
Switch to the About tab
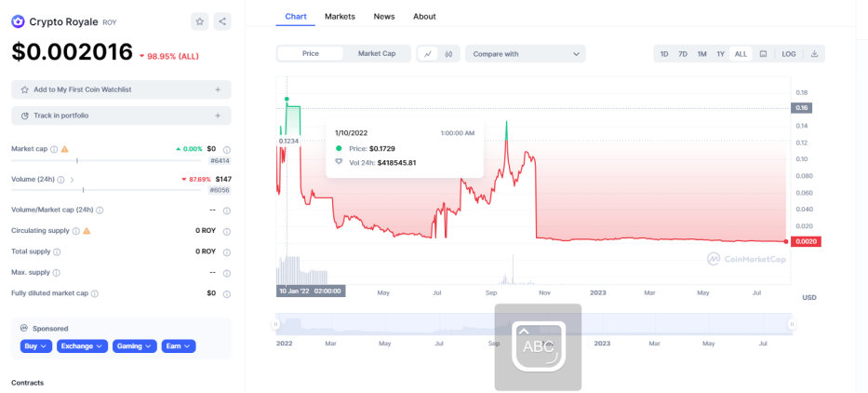click(x=424, y=17)
